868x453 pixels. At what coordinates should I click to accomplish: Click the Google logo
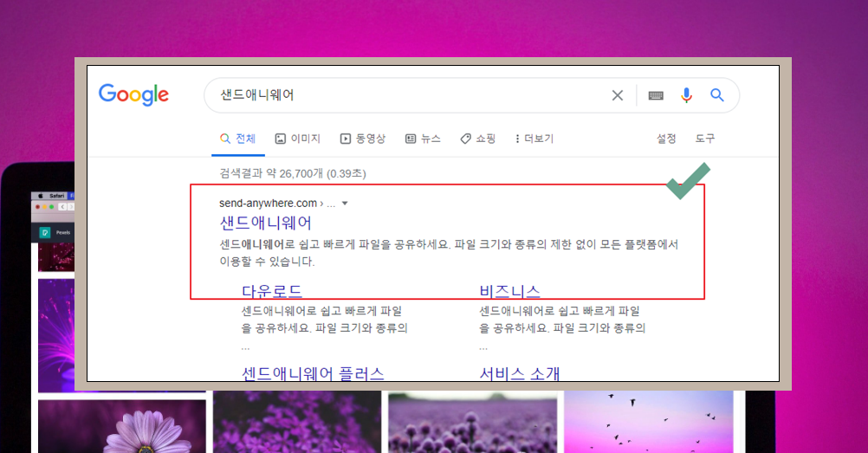pos(133,94)
